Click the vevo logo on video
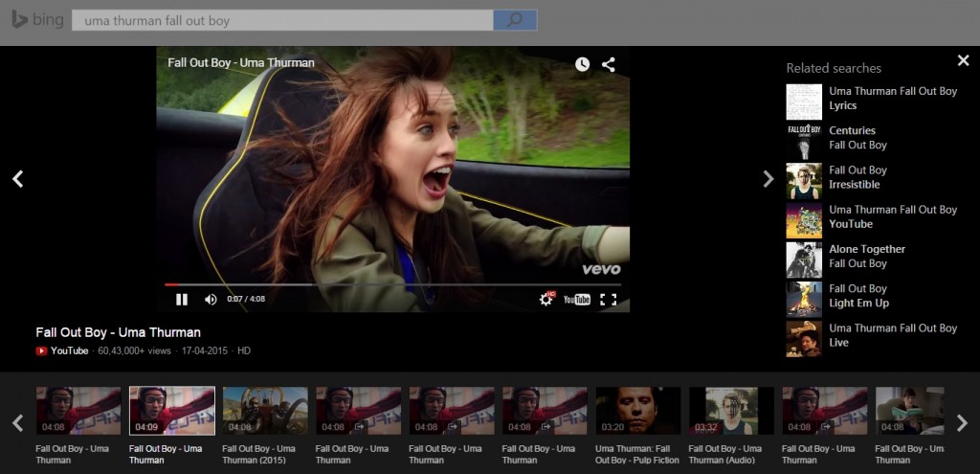This screenshot has height=474, width=980. point(601,269)
